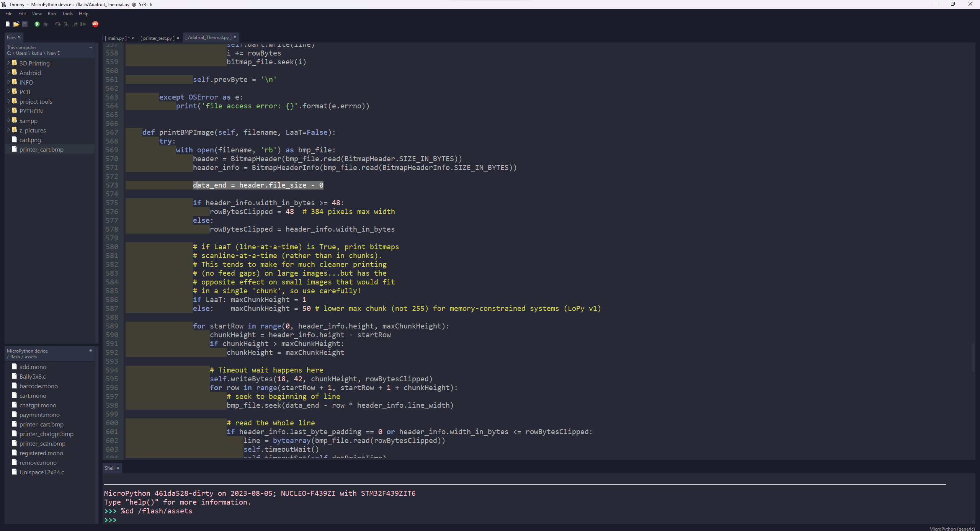Click the Resume debugger icon
The width and height of the screenshot is (980, 531).
tap(83, 24)
